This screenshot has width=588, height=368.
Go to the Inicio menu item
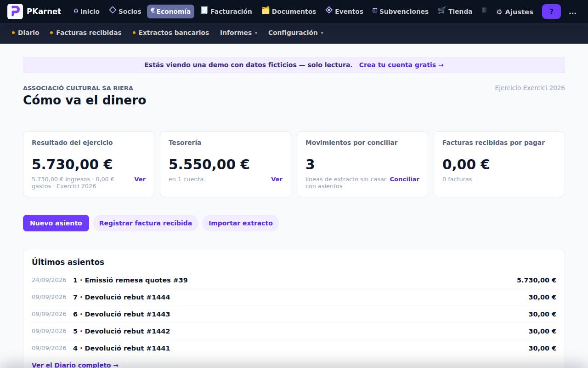pyautogui.click(x=86, y=11)
